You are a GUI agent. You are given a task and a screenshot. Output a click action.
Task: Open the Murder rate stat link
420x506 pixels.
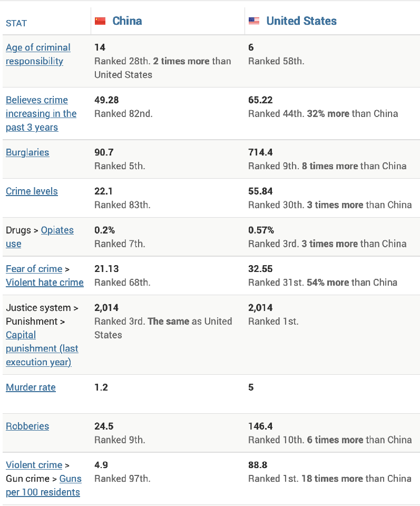(x=31, y=387)
